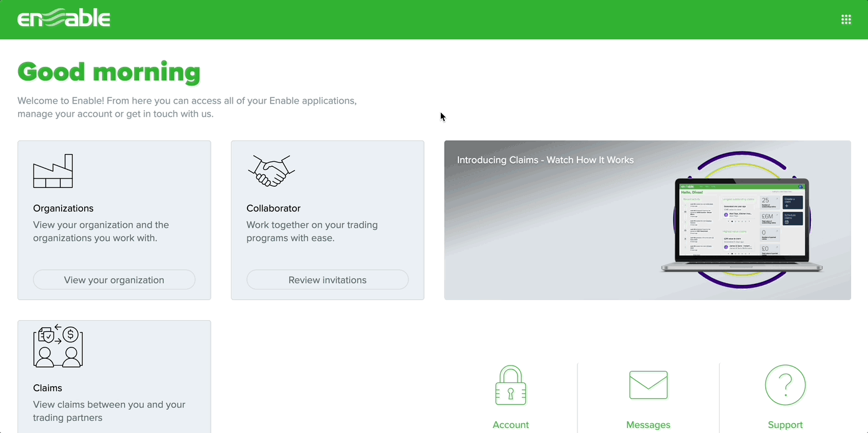Open the apps grid icon in the header
The height and width of the screenshot is (433, 868).
pos(846,19)
